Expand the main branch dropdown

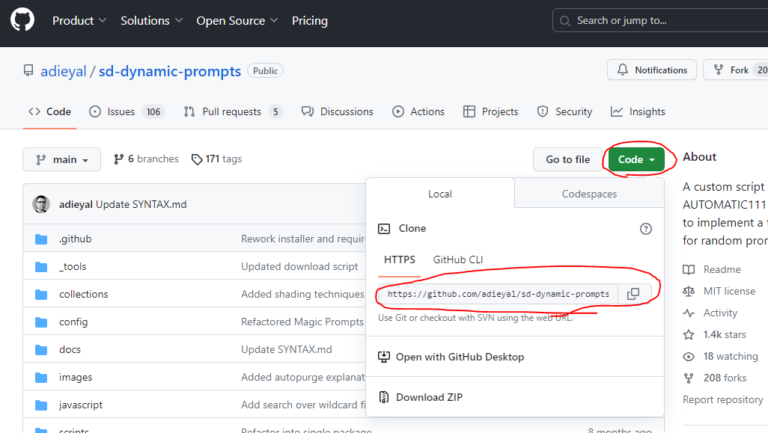tap(62, 160)
